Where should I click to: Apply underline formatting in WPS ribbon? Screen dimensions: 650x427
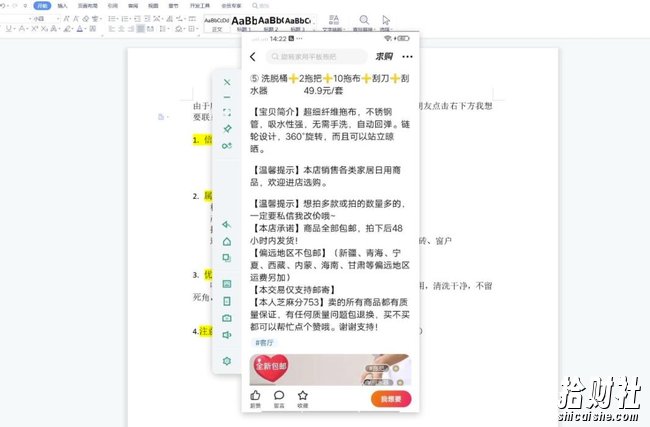(9, 29)
